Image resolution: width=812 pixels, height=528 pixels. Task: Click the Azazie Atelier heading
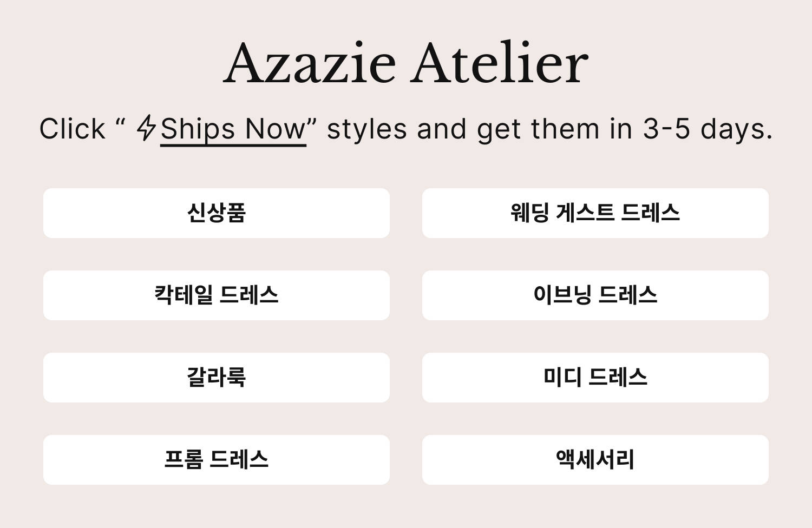tap(406, 63)
